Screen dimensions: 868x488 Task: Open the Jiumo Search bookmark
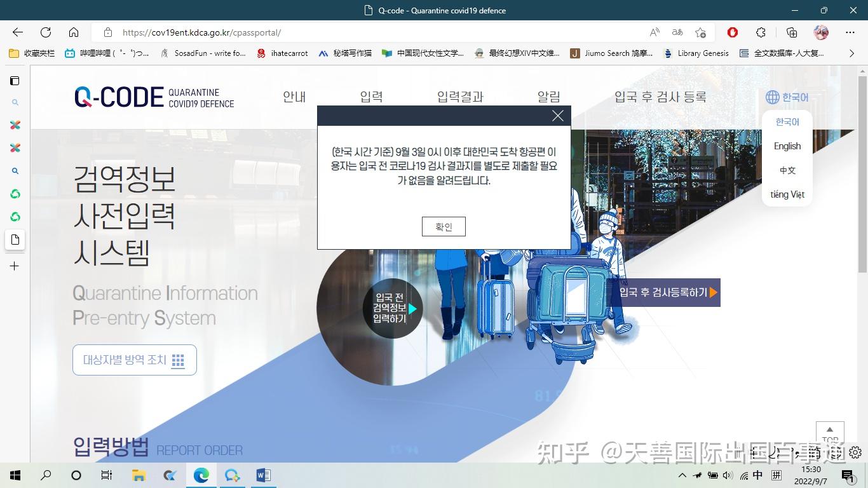(x=611, y=53)
